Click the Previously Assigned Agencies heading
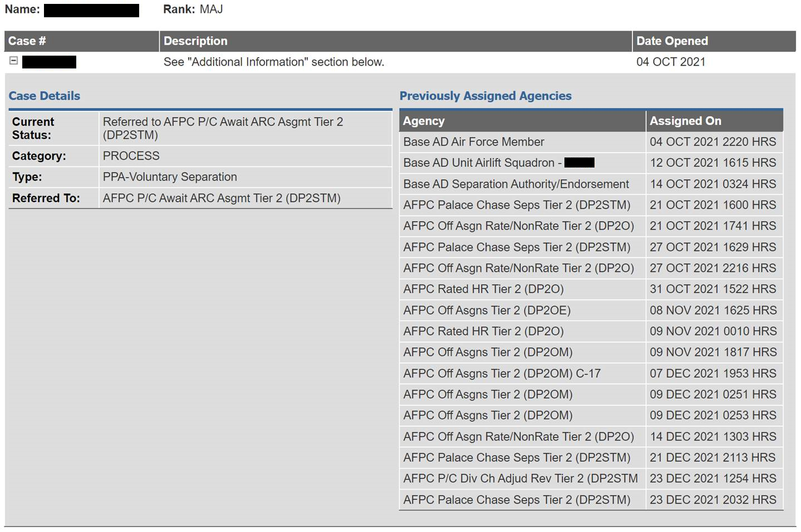This screenshot has height=532, width=801. [x=485, y=96]
